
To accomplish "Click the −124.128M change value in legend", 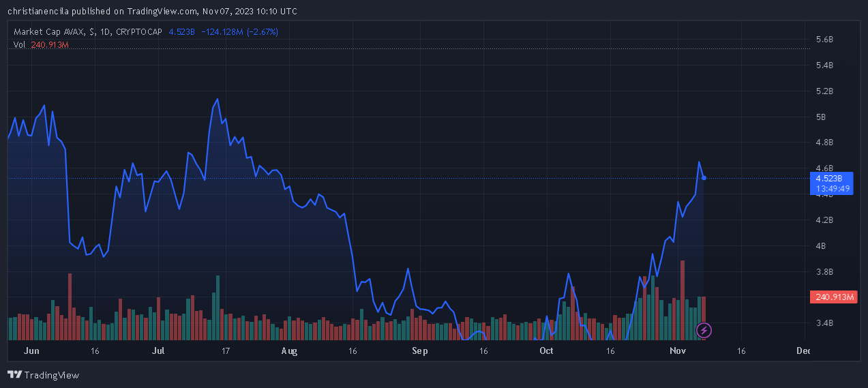I will [221, 32].
